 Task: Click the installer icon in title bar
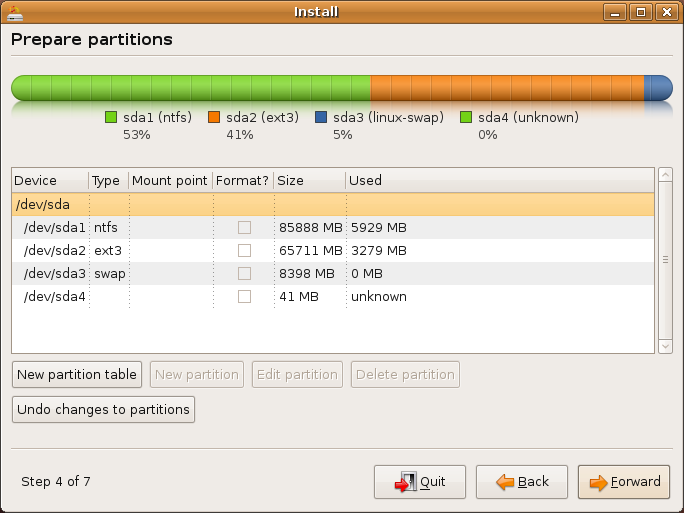14,13
